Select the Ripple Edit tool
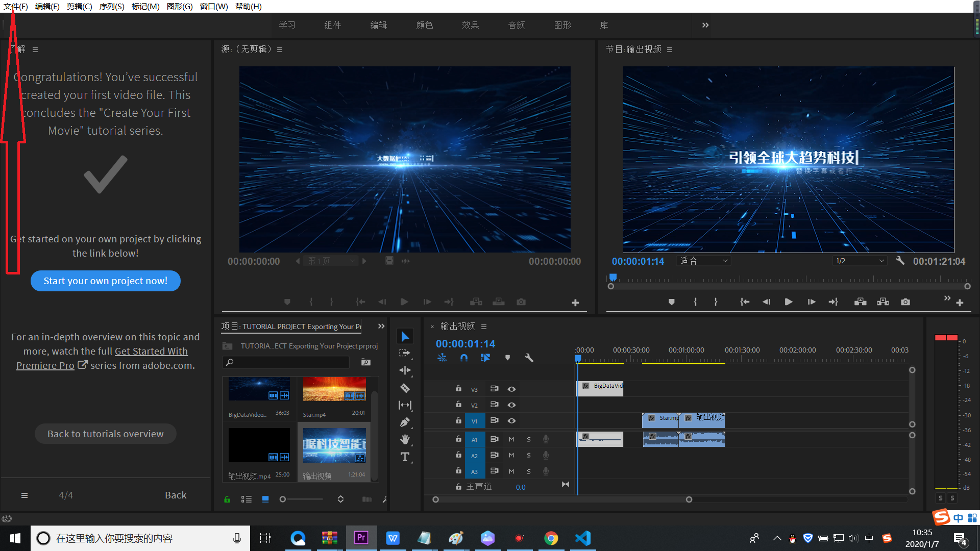980x551 pixels. tap(405, 370)
